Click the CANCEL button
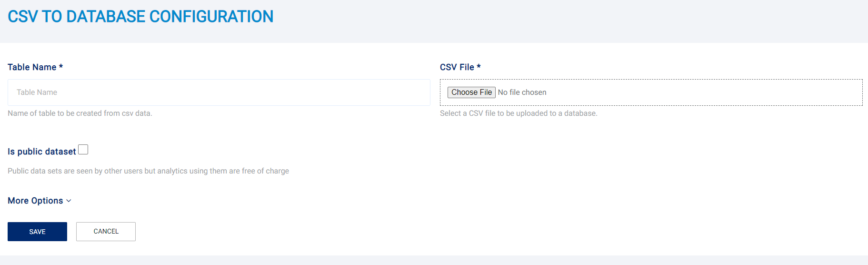868x265 pixels. [106, 232]
